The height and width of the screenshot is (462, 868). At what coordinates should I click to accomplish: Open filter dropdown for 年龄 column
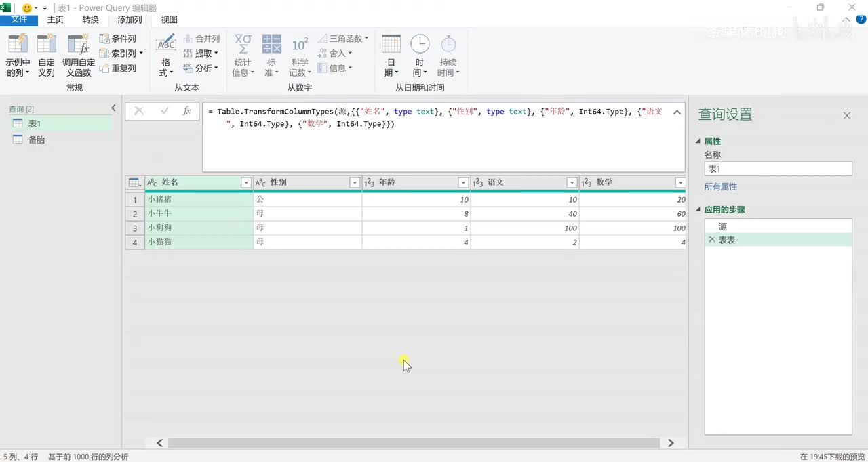[x=463, y=183]
